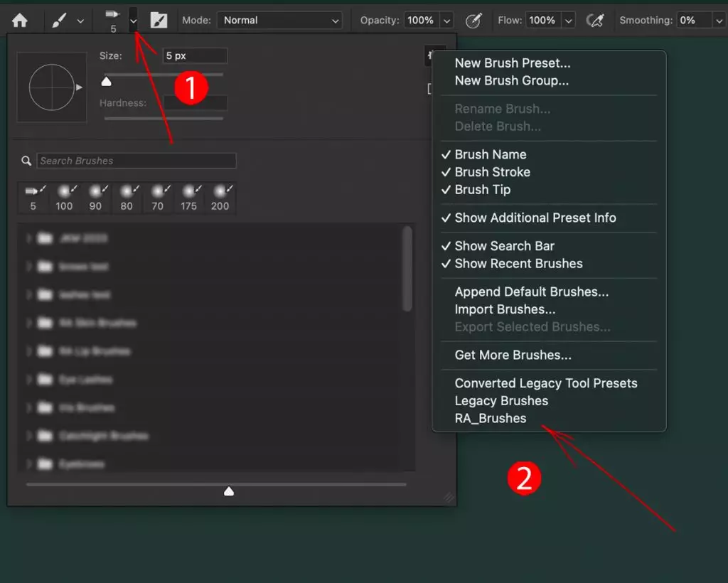The width and height of the screenshot is (728, 583).
Task: Click the Hardness slider track
Action: 164,118
